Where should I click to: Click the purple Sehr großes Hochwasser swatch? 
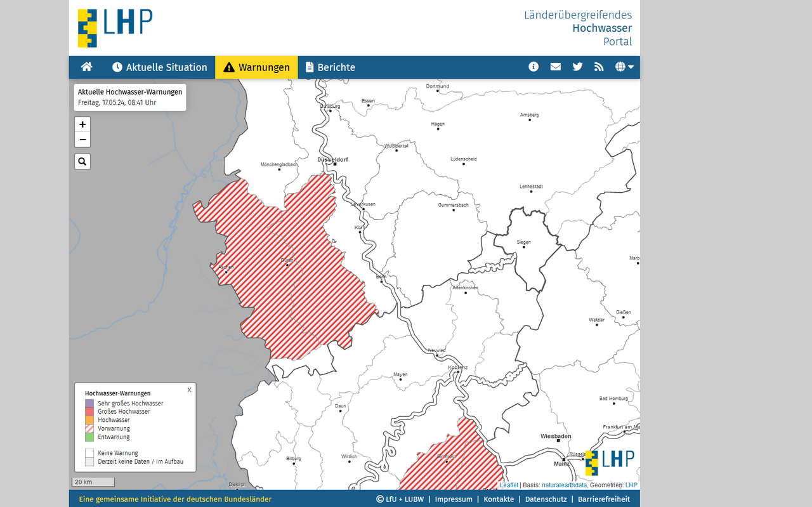pos(89,404)
